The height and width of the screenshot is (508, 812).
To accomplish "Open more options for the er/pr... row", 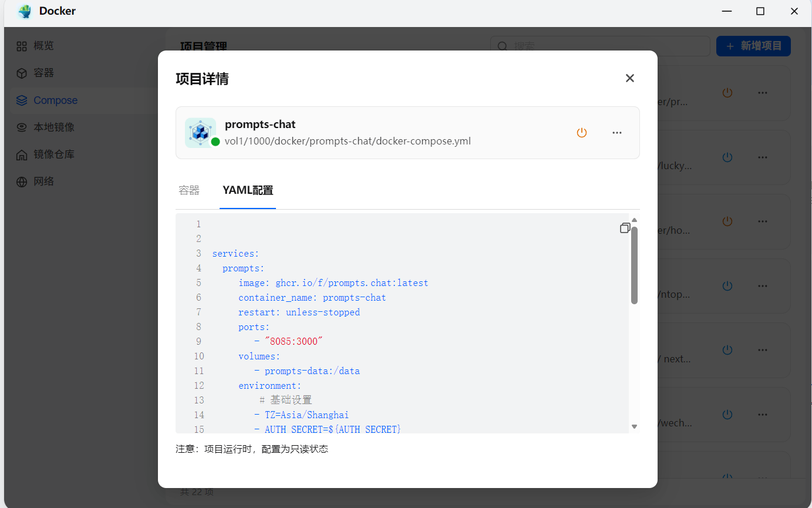I will [x=763, y=93].
